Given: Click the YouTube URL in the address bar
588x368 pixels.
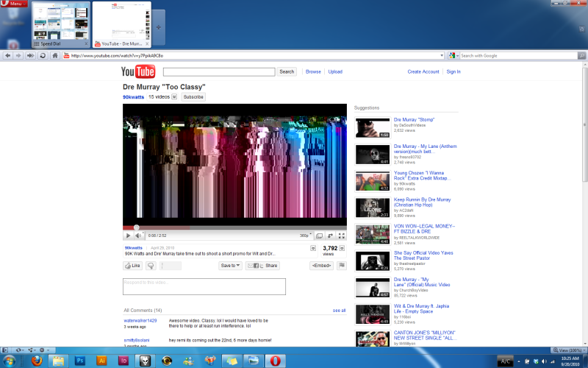Looking at the screenshot, I should (x=117, y=56).
